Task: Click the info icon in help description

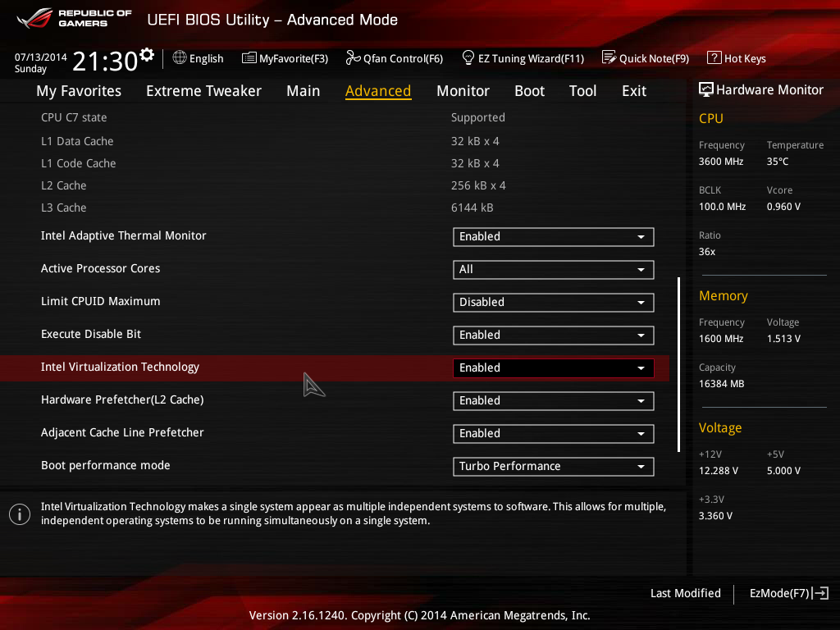Action: [20, 514]
